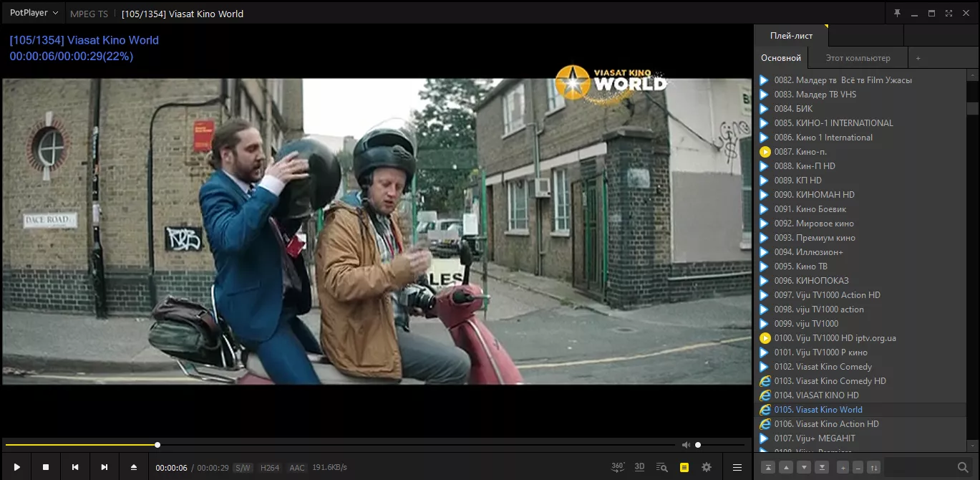
Task: Pick playlist entry 0094. Иллюзион+
Action: coord(861,252)
